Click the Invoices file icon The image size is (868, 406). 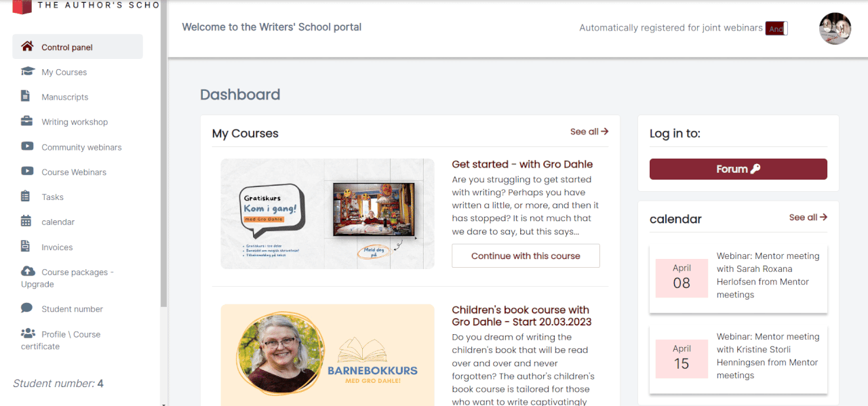coord(26,246)
